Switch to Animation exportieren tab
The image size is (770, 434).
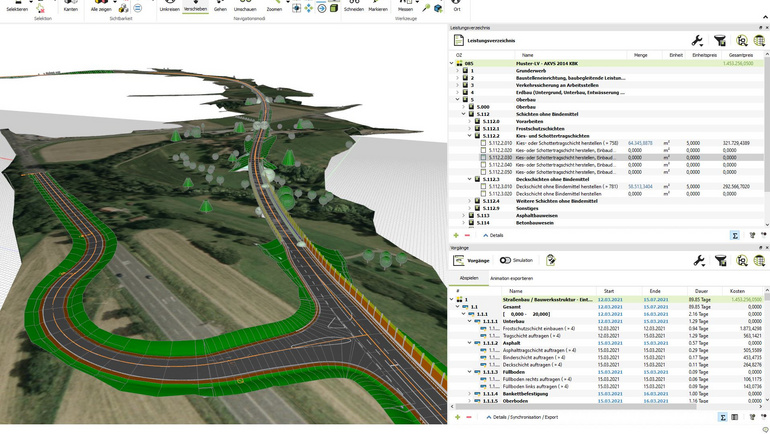511,278
